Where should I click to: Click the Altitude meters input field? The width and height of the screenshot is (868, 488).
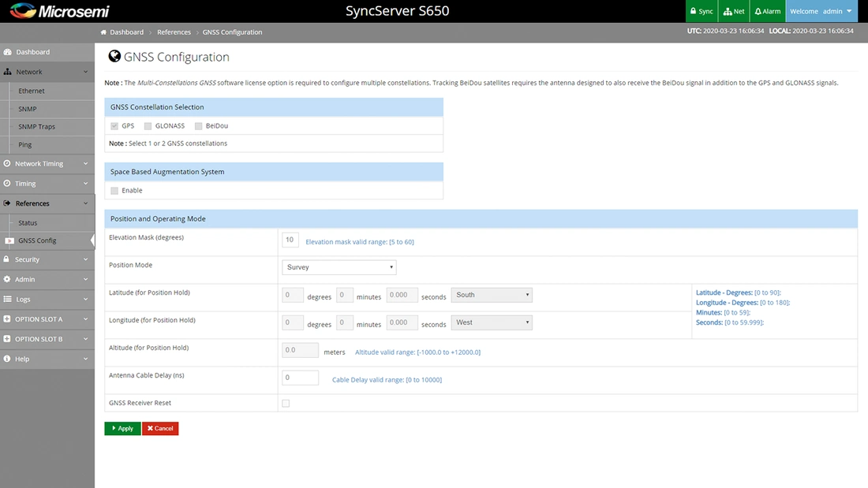point(300,350)
